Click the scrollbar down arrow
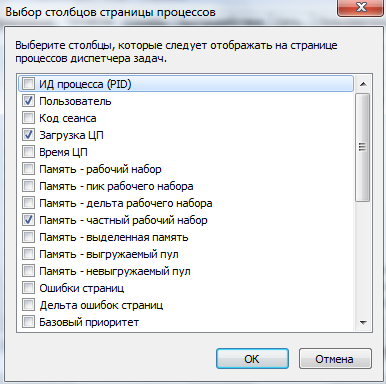386x384 pixels. coord(363,322)
